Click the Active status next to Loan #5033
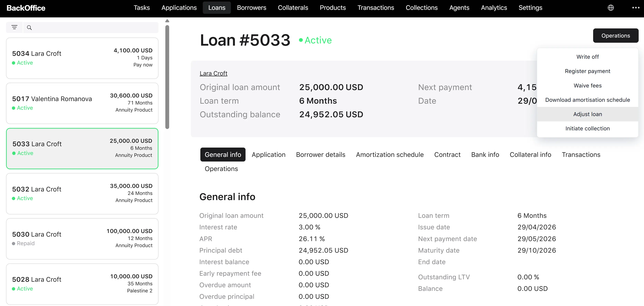 pyautogui.click(x=315, y=40)
